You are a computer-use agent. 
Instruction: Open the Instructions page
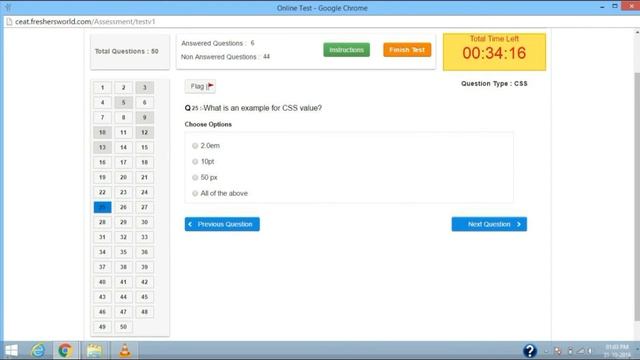click(x=347, y=50)
